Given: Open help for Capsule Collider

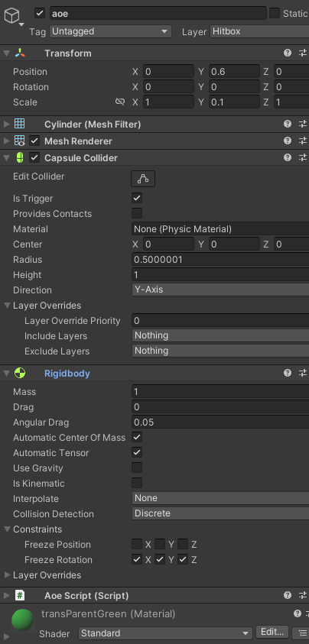Looking at the screenshot, I should (288, 157).
